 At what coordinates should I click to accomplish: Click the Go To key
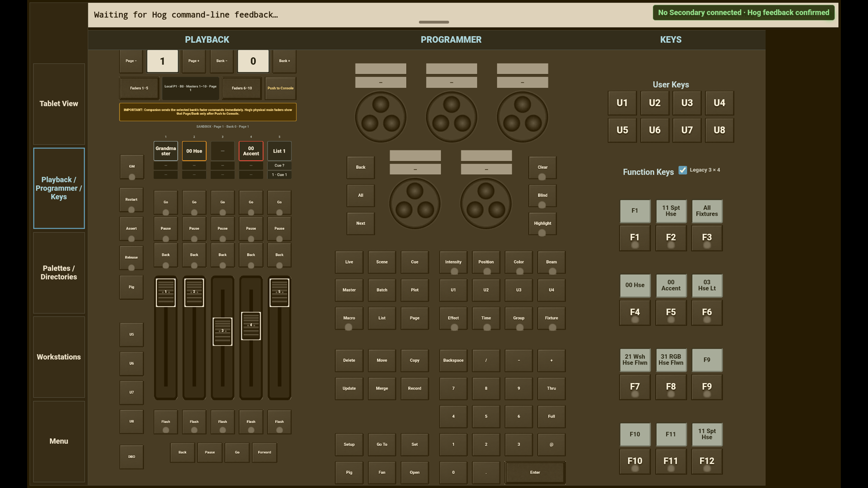(382, 445)
